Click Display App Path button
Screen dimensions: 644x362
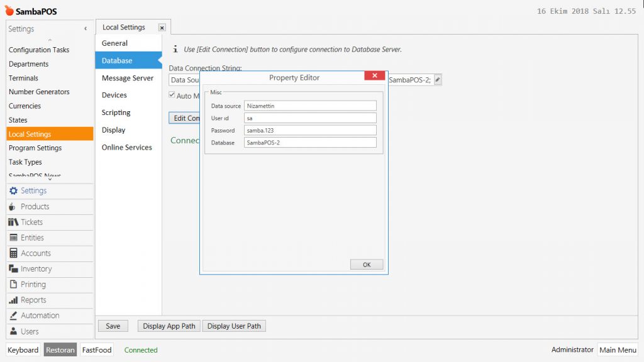pos(169,326)
